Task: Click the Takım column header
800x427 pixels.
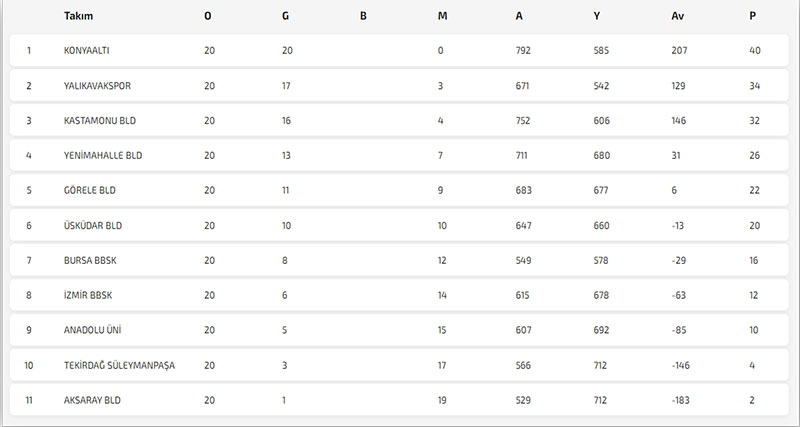Action: point(78,16)
